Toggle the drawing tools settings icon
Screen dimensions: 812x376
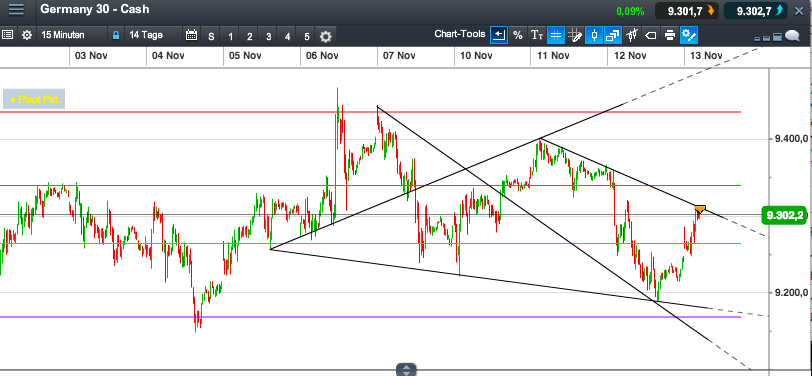click(689, 35)
